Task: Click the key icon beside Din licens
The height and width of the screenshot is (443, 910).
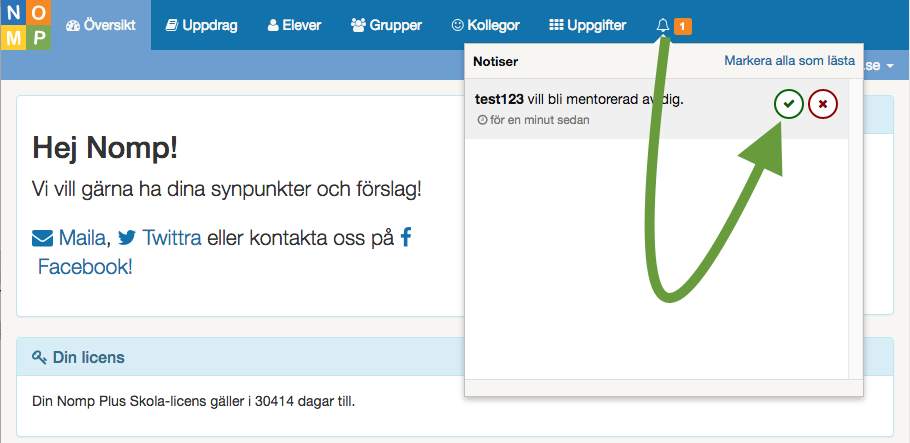Action: coord(40,357)
